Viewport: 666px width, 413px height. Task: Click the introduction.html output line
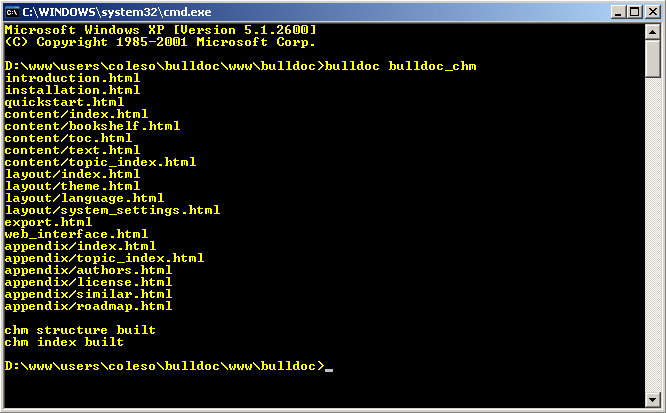[72, 78]
